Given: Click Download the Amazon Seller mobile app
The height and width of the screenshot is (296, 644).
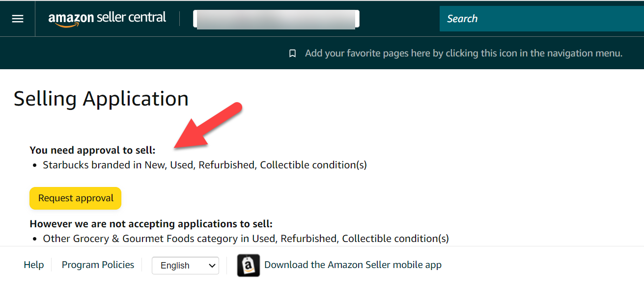Looking at the screenshot, I should [x=353, y=265].
